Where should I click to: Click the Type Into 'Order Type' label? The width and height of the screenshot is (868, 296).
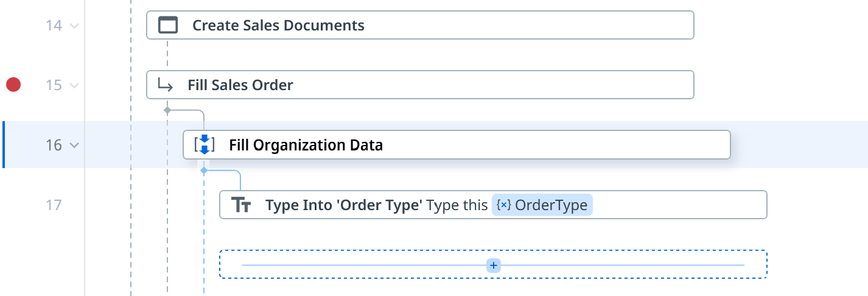point(343,205)
